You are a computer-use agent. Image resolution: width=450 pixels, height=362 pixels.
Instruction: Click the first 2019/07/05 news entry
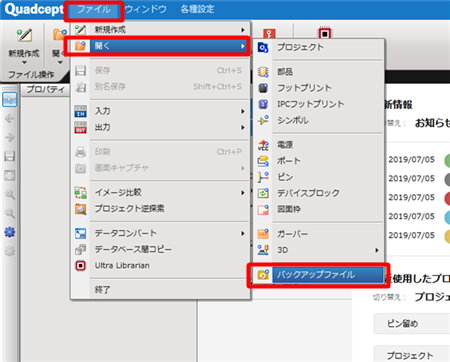411,160
